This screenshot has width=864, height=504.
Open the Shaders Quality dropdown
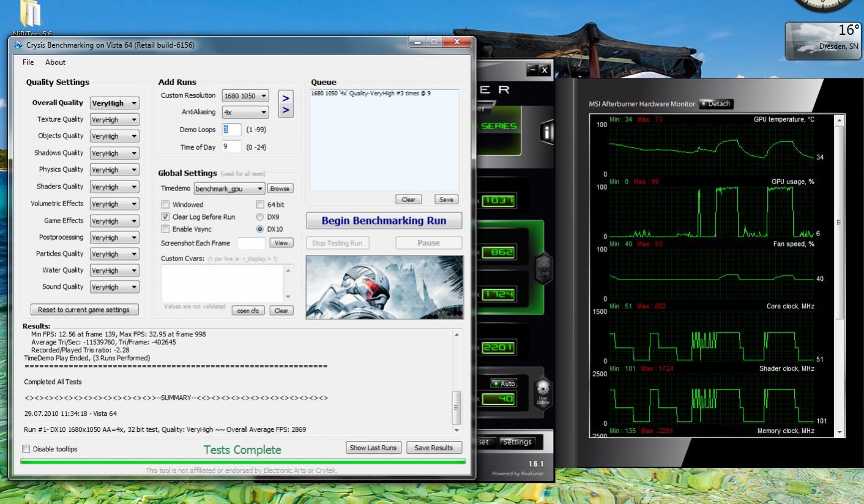pyautogui.click(x=114, y=187)
